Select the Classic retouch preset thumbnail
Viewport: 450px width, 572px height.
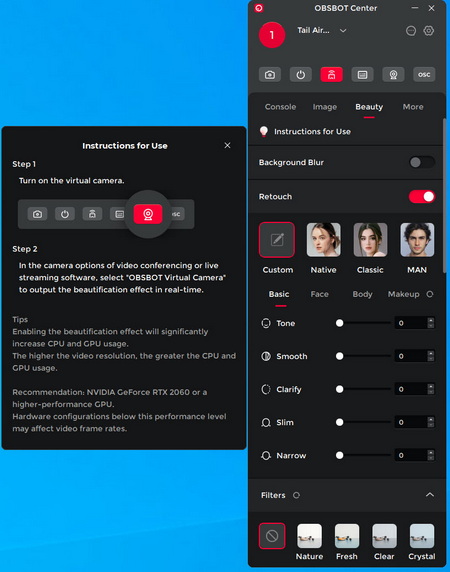point(370,240)
